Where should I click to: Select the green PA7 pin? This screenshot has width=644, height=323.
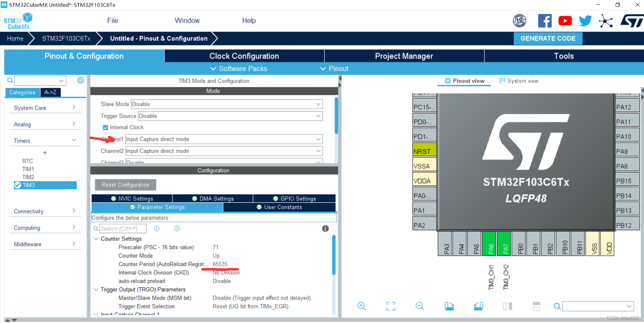pyautogui.click(x=504, y=244)
